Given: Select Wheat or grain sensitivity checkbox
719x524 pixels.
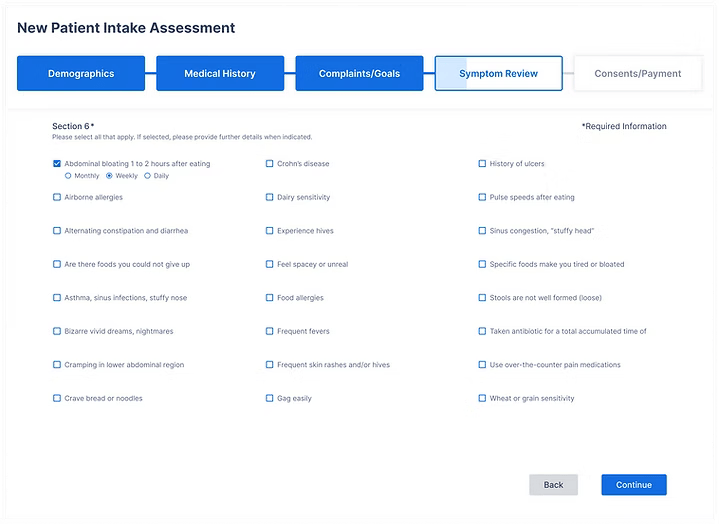Looking at the screenshot, I should (482, 398).
